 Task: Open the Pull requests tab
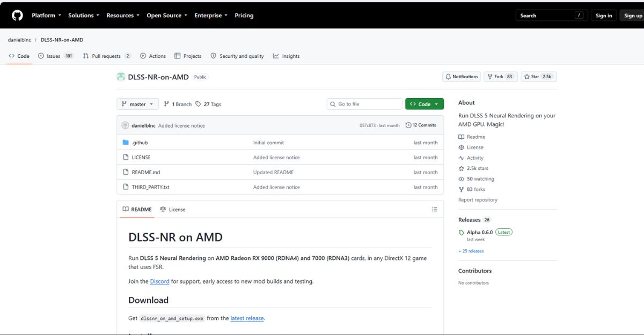click(x=107, y=56)
